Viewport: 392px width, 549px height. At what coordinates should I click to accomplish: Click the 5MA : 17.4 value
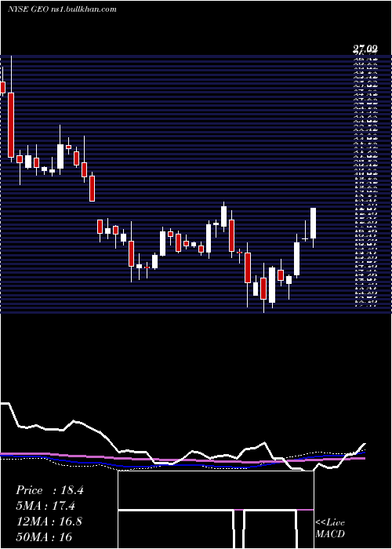coord(45,506)
